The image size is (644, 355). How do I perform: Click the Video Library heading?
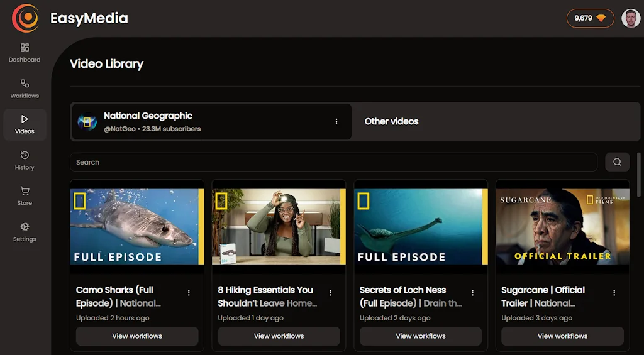[107, 64]
